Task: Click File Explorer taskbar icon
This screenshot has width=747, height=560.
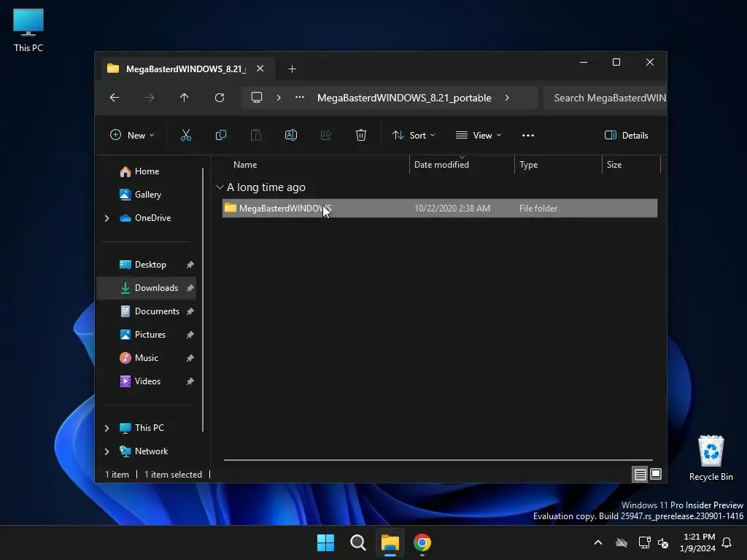Action: [x=390, y=542]
